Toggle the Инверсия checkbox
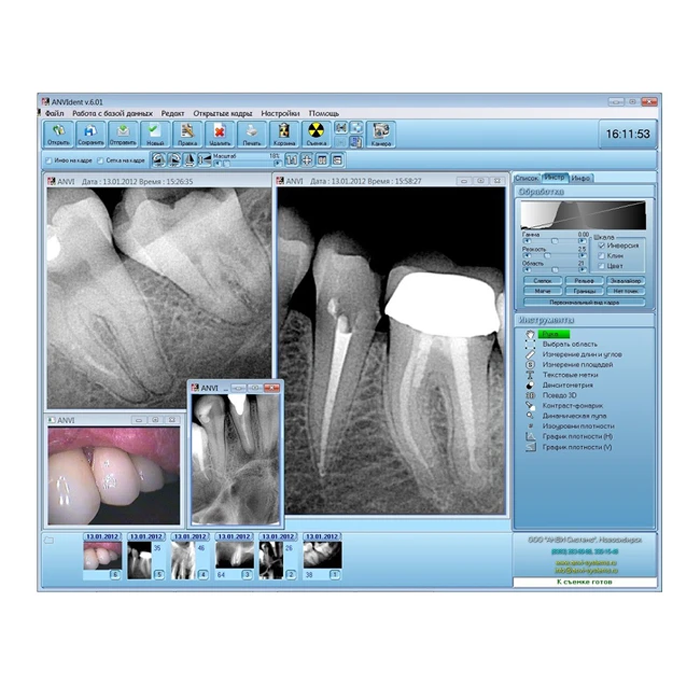 coord(601,245)
